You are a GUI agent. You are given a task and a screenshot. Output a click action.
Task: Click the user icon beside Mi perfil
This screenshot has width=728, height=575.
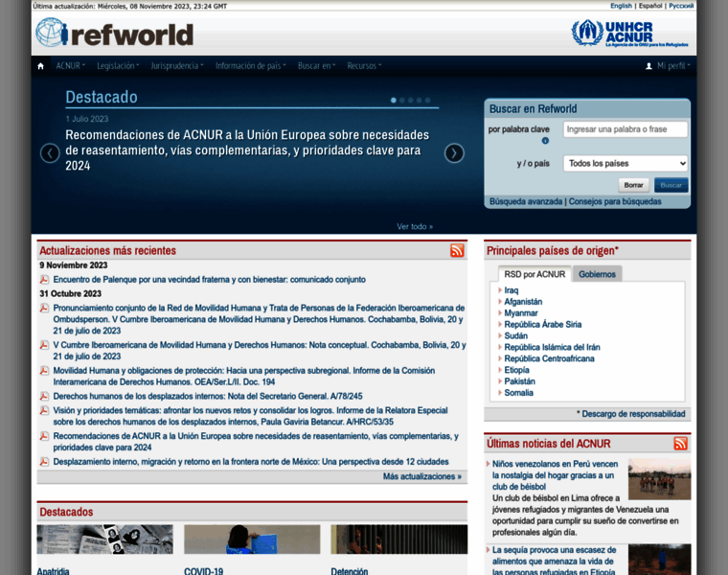coord(648,66)
